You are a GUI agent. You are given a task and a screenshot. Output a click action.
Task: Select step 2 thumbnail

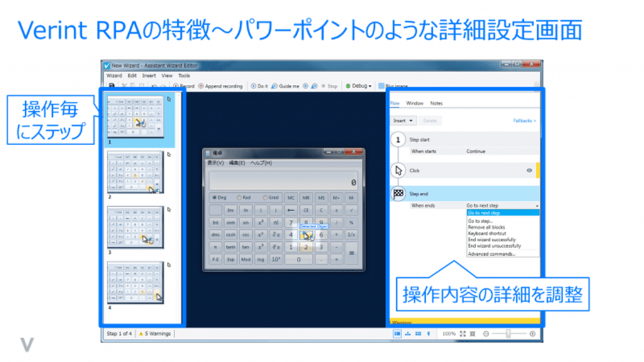tap(135, 172)
